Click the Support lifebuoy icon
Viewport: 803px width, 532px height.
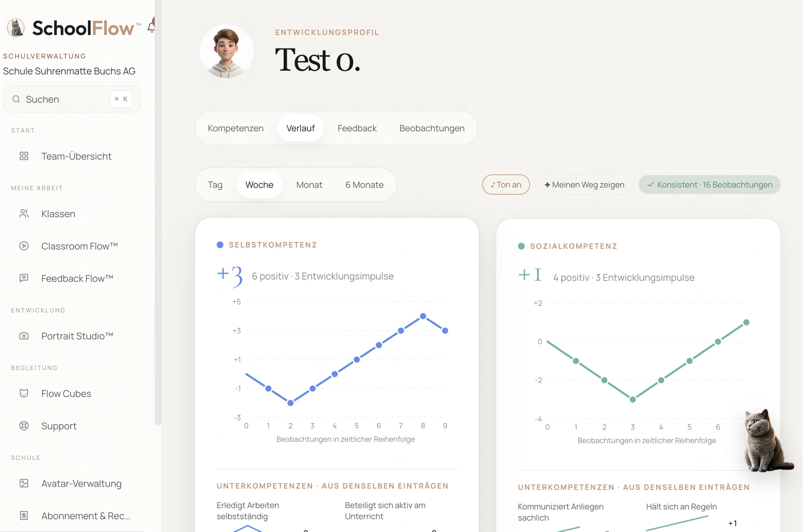point(24,426)
